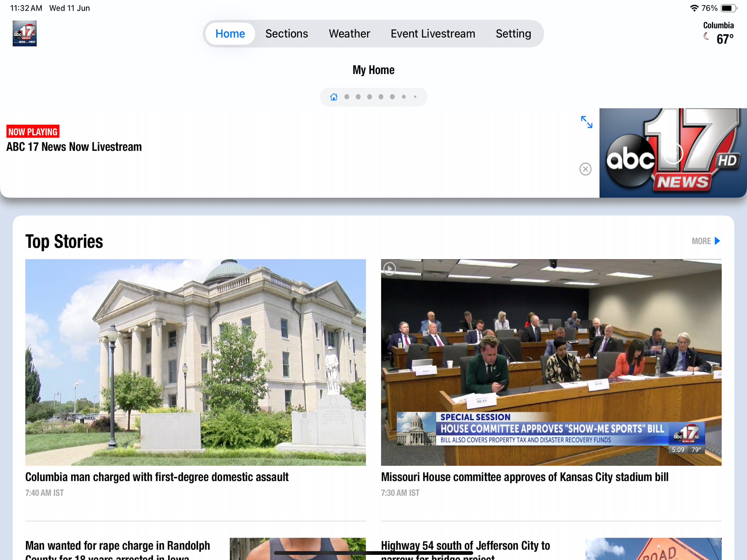Tap the home icon in page indicator
Viewport: 747px width, 560px height.
coord(334,97)
